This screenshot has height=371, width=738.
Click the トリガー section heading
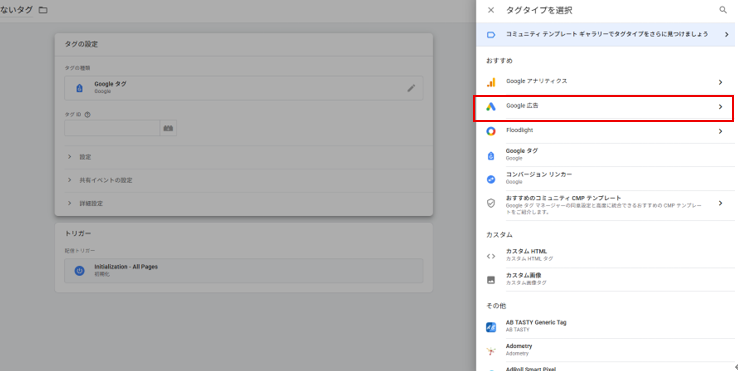click(78, 233)
